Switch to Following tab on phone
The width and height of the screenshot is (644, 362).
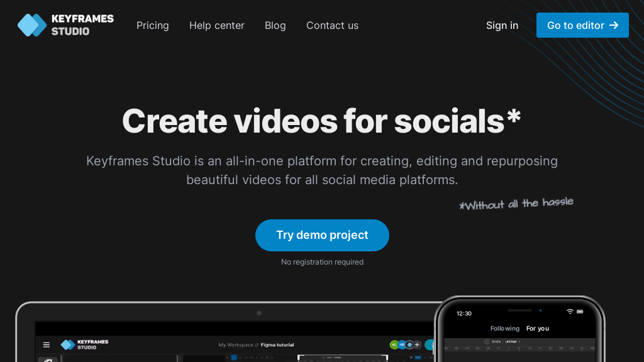pos(504,329)
